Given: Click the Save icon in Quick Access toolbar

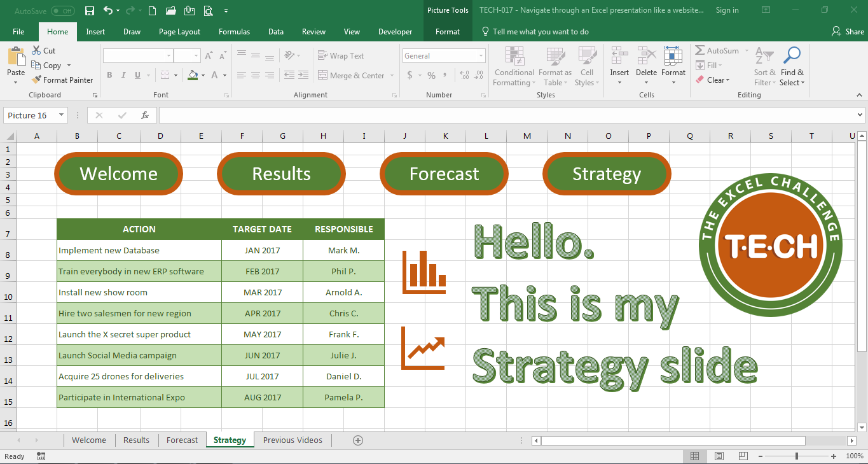Looking at the screenshot, I should pyautogui.click(x=90, y=10).
